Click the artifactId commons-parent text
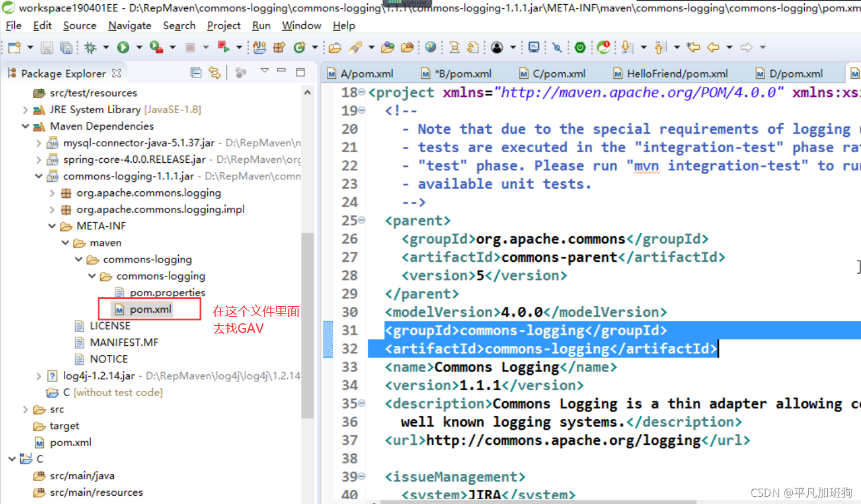 tap(560, 257)
